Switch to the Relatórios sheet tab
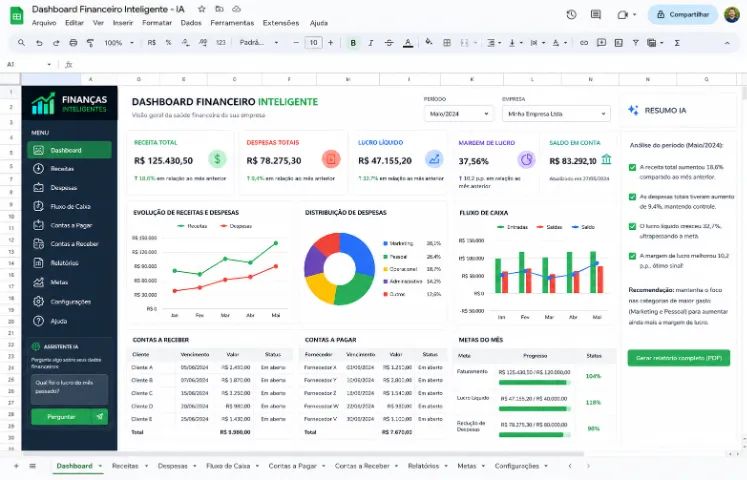The width and height of the screenshot is (747, 480). click(424, 466)
